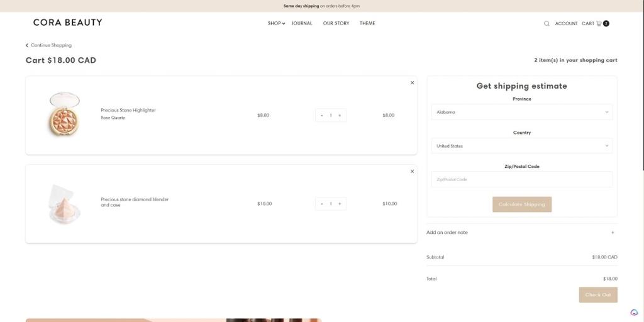
Task: Open the OUR STORY menu item
Action: coord(336,23)
